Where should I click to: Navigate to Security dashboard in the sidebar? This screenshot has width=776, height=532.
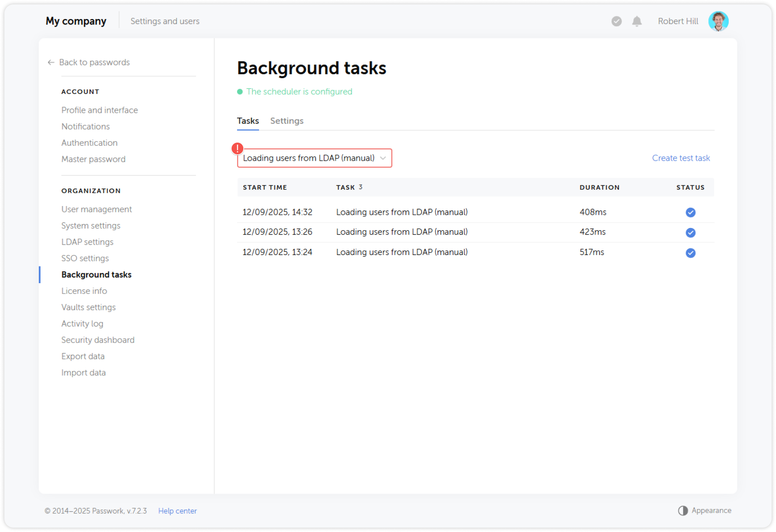[x=98, y=340]
